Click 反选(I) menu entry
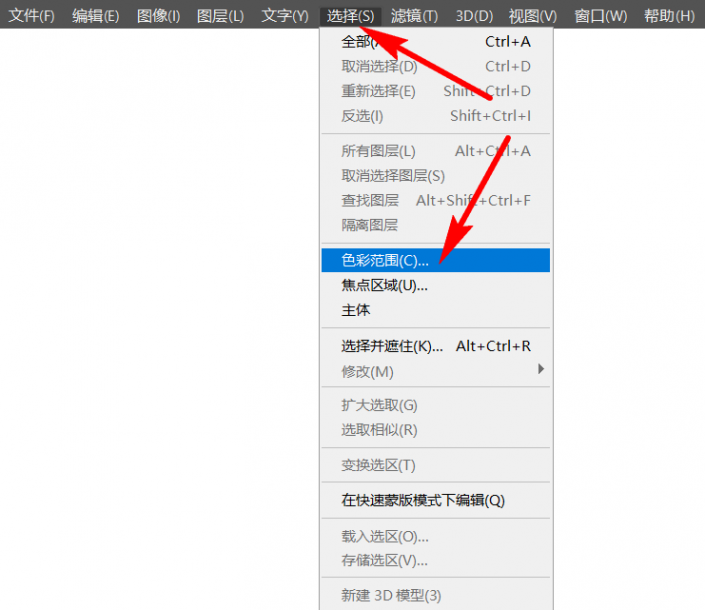This screenshot has width=705, height=610. pos(362,116)
